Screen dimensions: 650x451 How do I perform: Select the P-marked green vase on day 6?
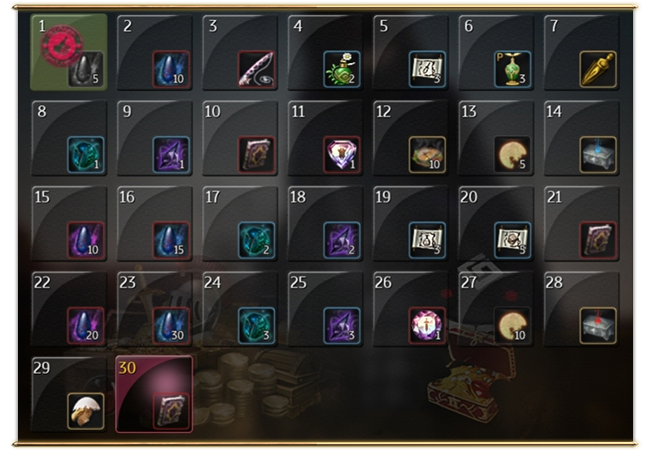[513, 69]
